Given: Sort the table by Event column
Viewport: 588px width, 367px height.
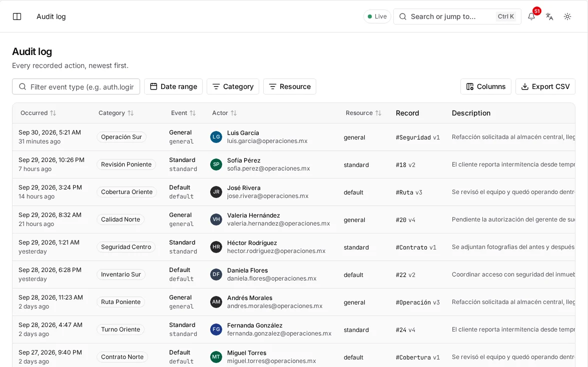Looking at the screenshot, I should tap(183, 113).
